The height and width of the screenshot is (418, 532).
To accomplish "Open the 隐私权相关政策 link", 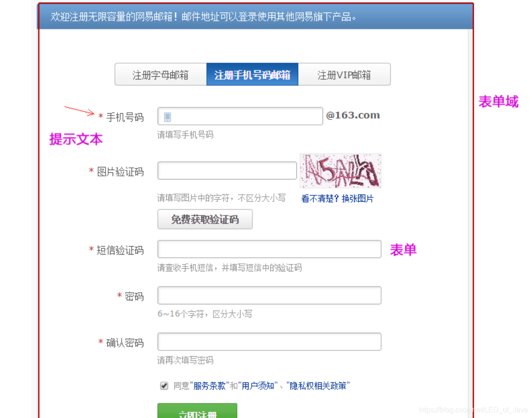I will coord(318,386).
